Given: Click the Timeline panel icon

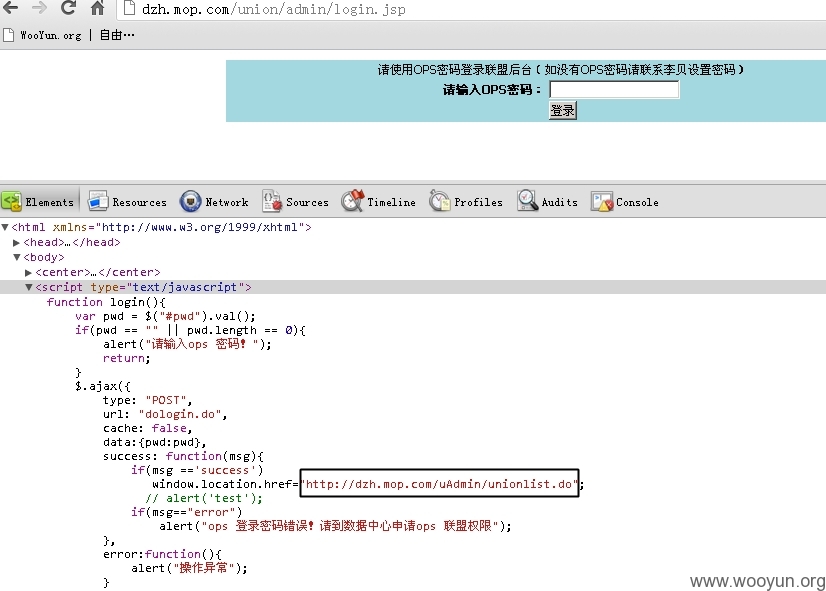Looking at the screenshot, I should [352, 201].
